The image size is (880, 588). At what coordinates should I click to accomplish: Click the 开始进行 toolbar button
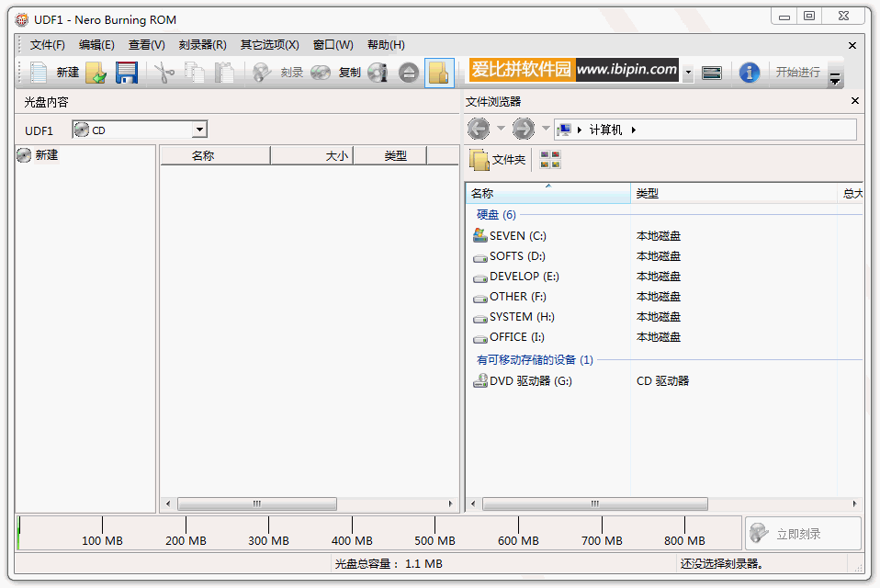click(798, 73)
